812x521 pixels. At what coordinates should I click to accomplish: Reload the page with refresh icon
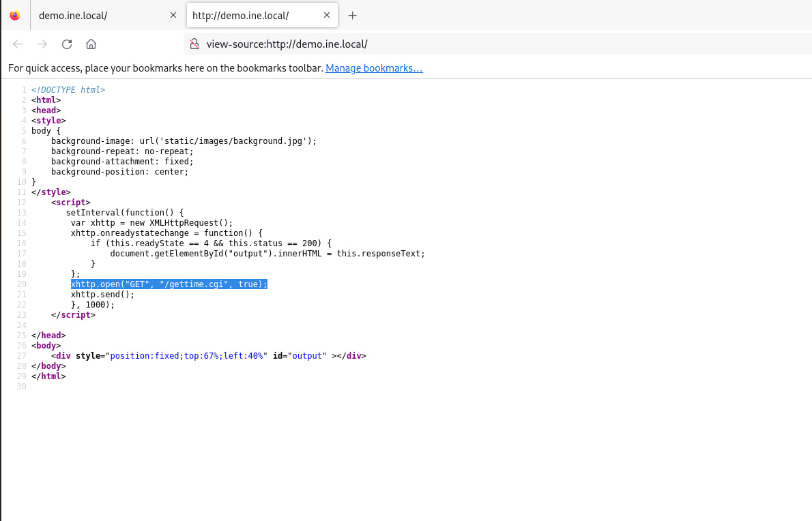(67, 44)
